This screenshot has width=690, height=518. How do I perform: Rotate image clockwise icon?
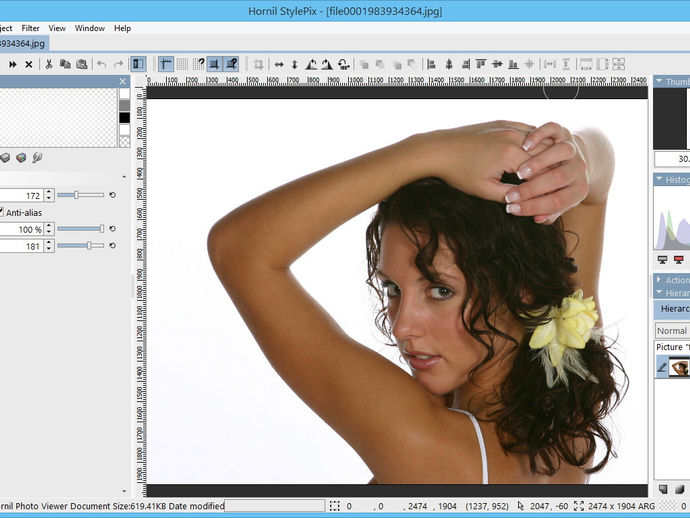(327, 65)
